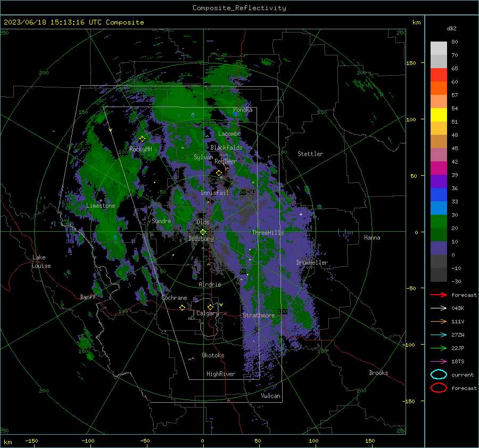Screen dimensions: 479x448
Task: Click the Vulcan label
Action: [x=270, y=396]
